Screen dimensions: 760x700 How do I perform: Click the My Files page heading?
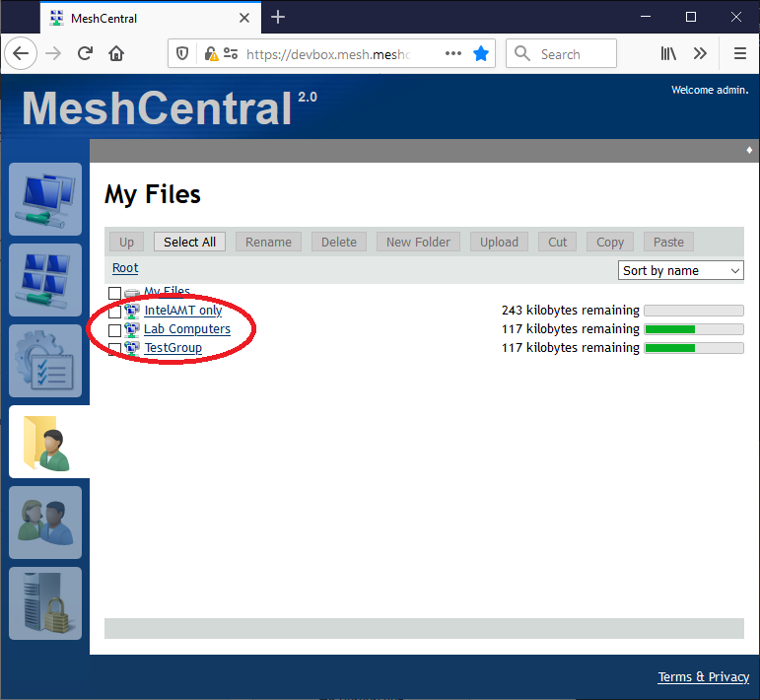point(152,195)
